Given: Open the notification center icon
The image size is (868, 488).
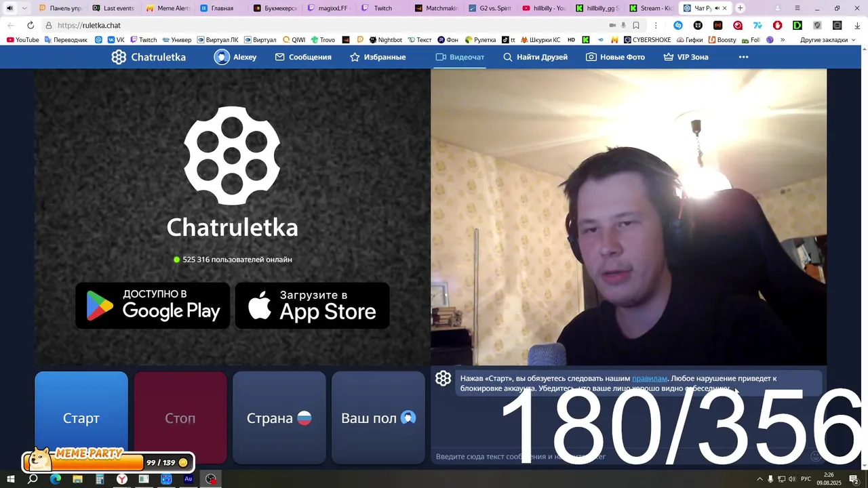Looking at the screenshot, I should [x=854, y=479].
